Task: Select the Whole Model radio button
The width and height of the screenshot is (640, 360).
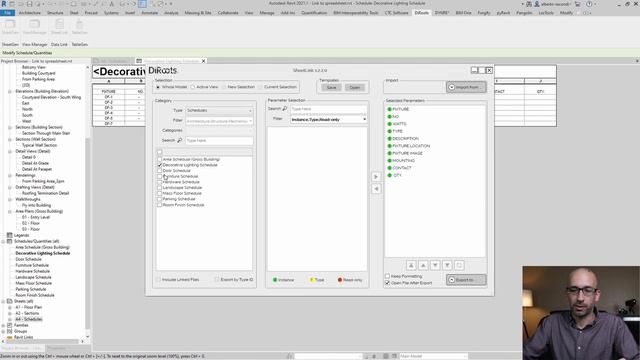Action: click(x=158, y=87)
